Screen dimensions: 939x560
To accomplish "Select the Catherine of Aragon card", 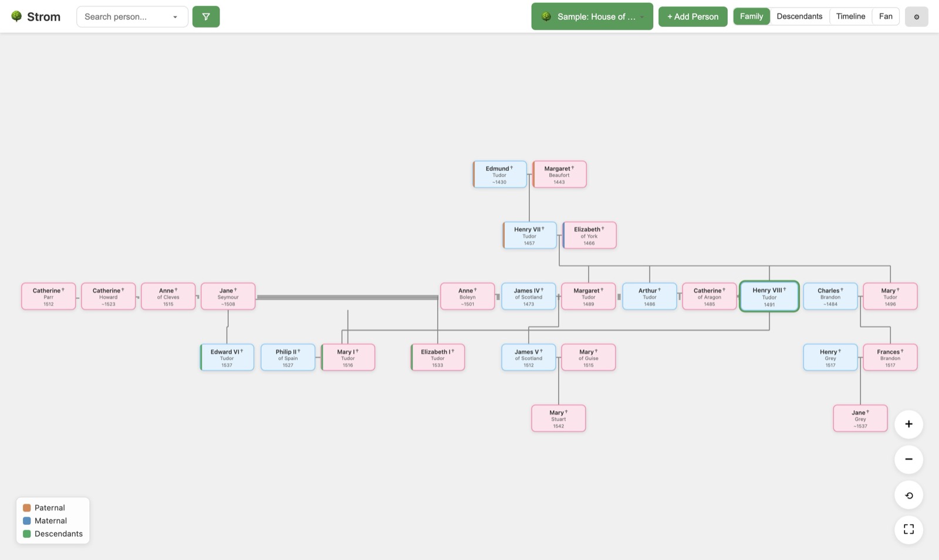I will coord(710,297).
